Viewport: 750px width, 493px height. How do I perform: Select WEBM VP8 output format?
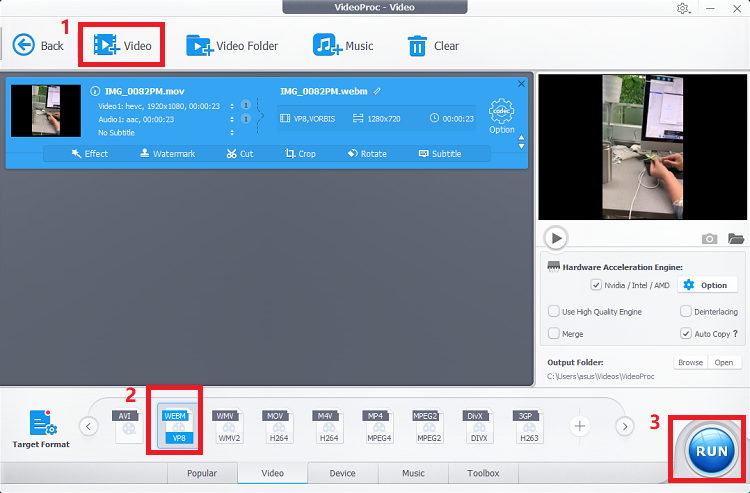[x=176, y=425]
